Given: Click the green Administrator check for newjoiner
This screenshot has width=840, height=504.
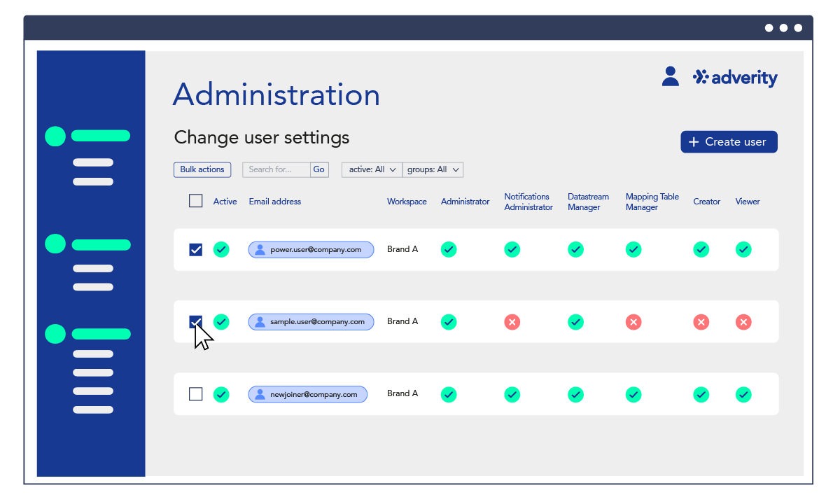Looking at the screenshot, I should [449, 394].
